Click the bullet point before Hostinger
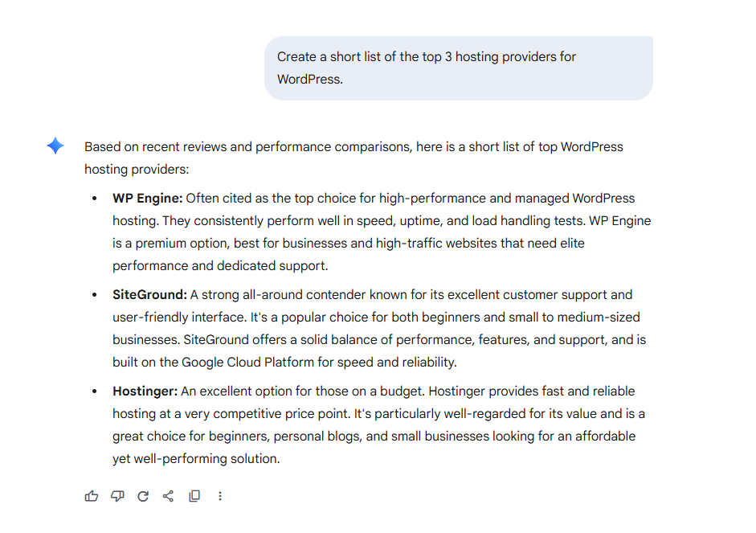The height and width of the screenshot is (533, 756). [95, 392]
